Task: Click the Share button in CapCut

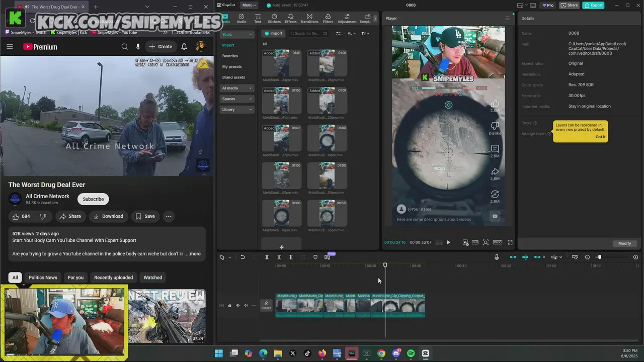Action: pyautogui.click(x=569, y=5)
